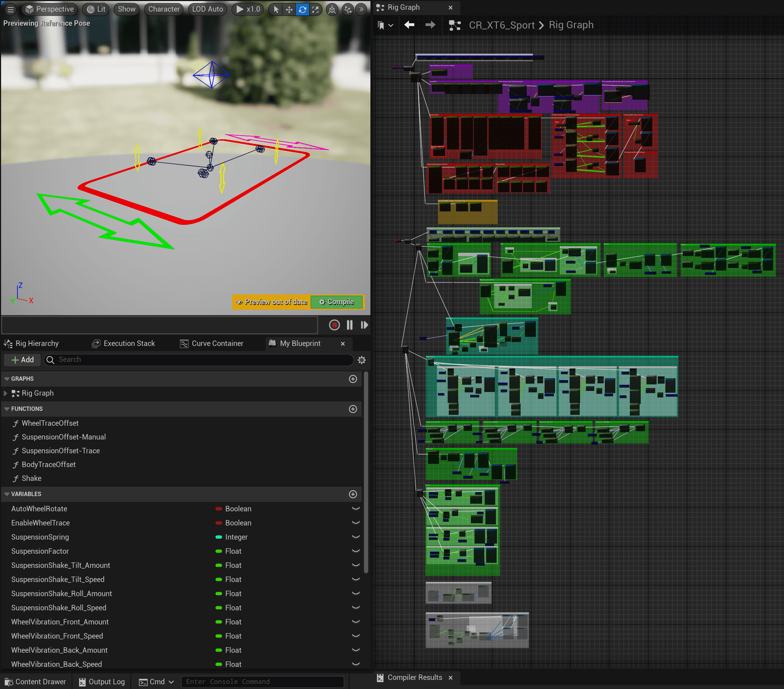784x689 pixels.
Task: Click the My Blueprint panel vertical scrollbar
Action: (x=366, y=472)
